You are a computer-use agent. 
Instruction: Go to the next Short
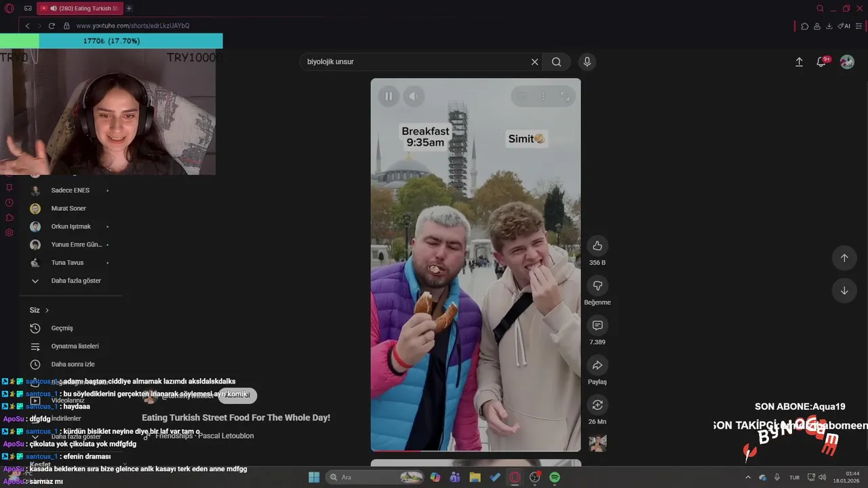[844, 291]
